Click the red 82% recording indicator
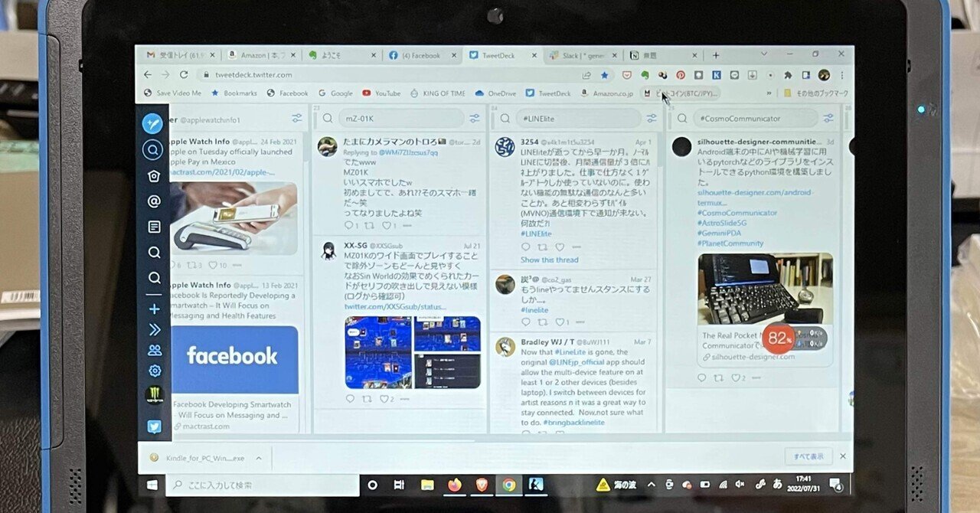Screen dimensions: 980x513 [x=779, y=338]
